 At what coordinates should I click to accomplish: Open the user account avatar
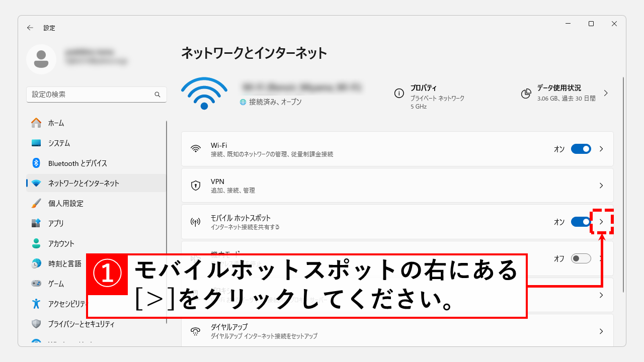[x=41, y=59]
